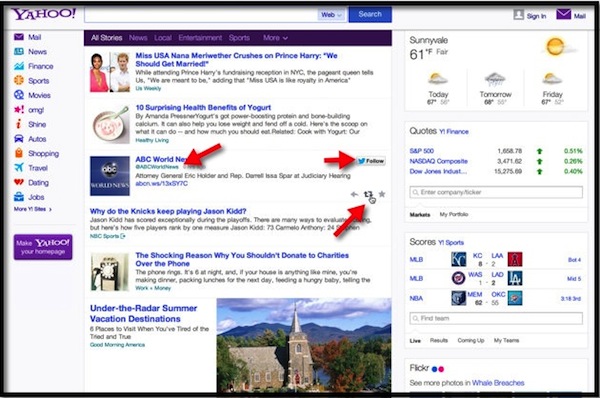Screen dimensions: 600x398
Task: Click the yogurt bowl thumbnail
Action: 111,124
